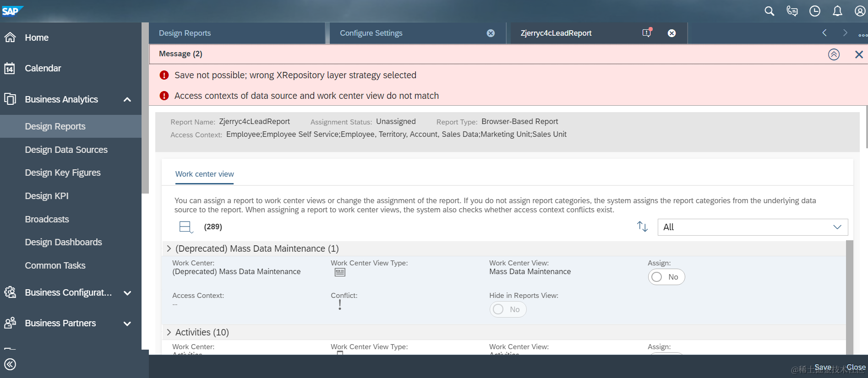The width and height of the screenshot is (868, 378).
Task: Open the chat conversations icon in header
Action: pos(792,11)
